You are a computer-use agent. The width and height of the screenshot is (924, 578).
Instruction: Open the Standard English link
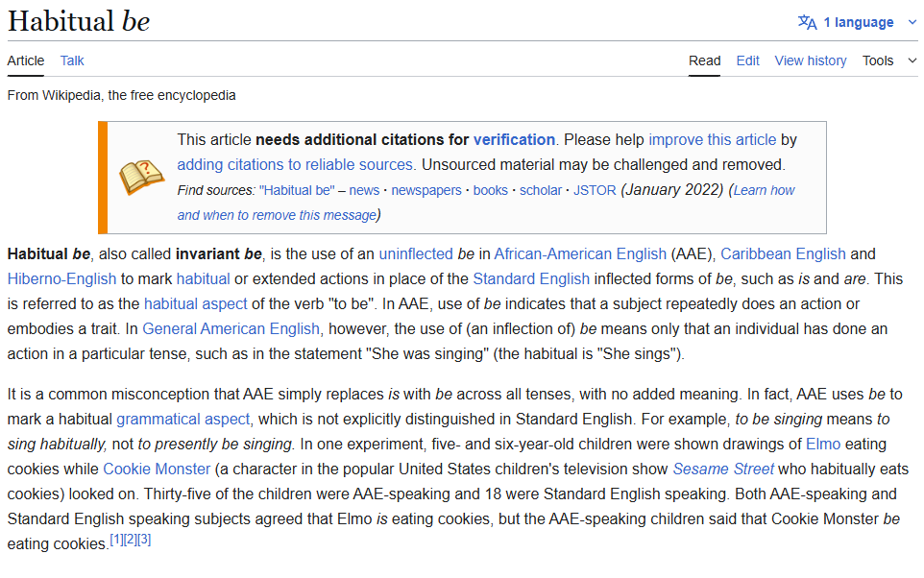tap(531, 278)
